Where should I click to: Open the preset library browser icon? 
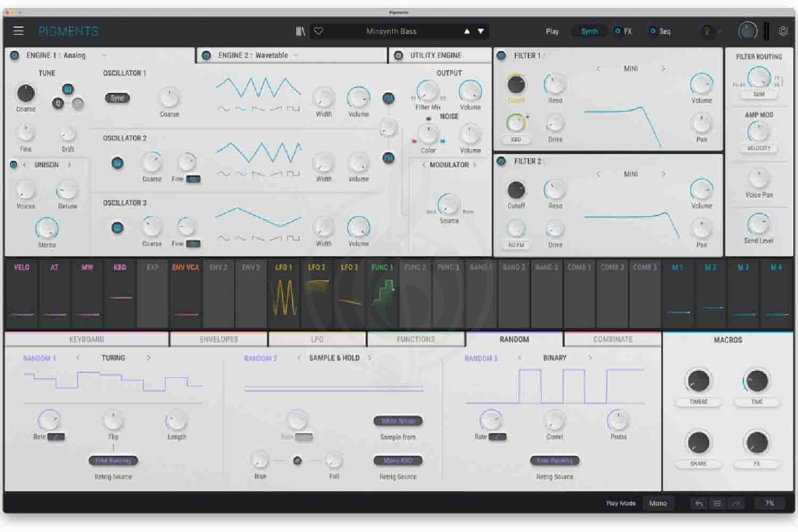tap(301, 31)
